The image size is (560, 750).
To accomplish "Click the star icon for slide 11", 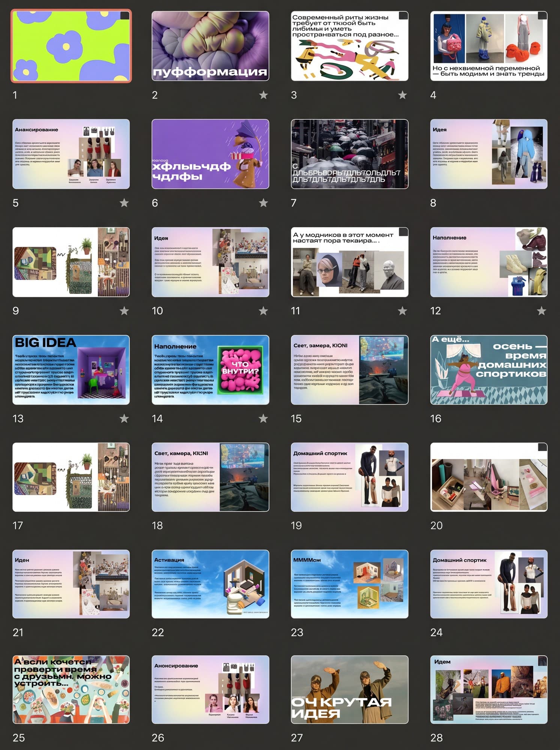I will coord(402,310).
